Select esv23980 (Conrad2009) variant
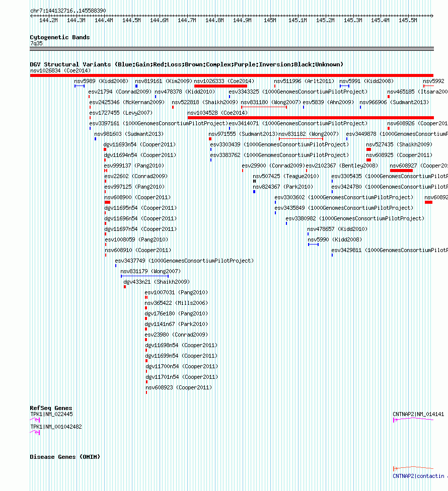448x491 pixels. pyautogui.click(x=176, y=335)
